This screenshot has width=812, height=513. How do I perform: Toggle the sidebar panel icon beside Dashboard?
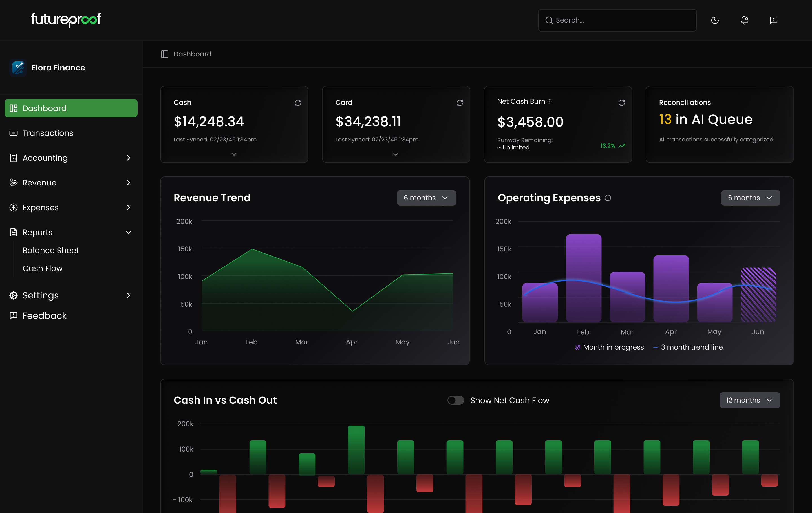click(165, 54)
